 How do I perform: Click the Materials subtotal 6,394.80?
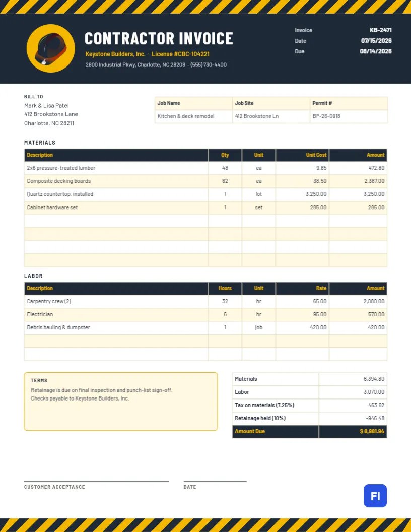click(374, 379)
